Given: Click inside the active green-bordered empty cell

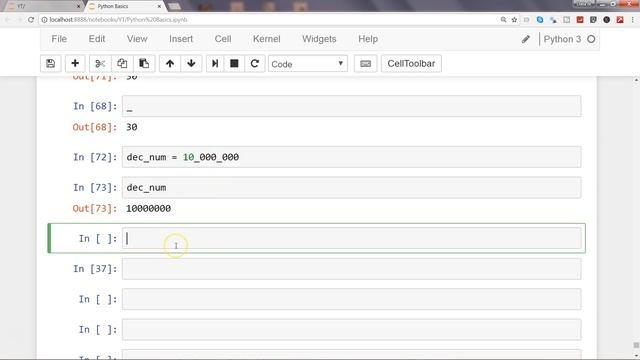Looking at the screenshot, I should coord(351,238).
